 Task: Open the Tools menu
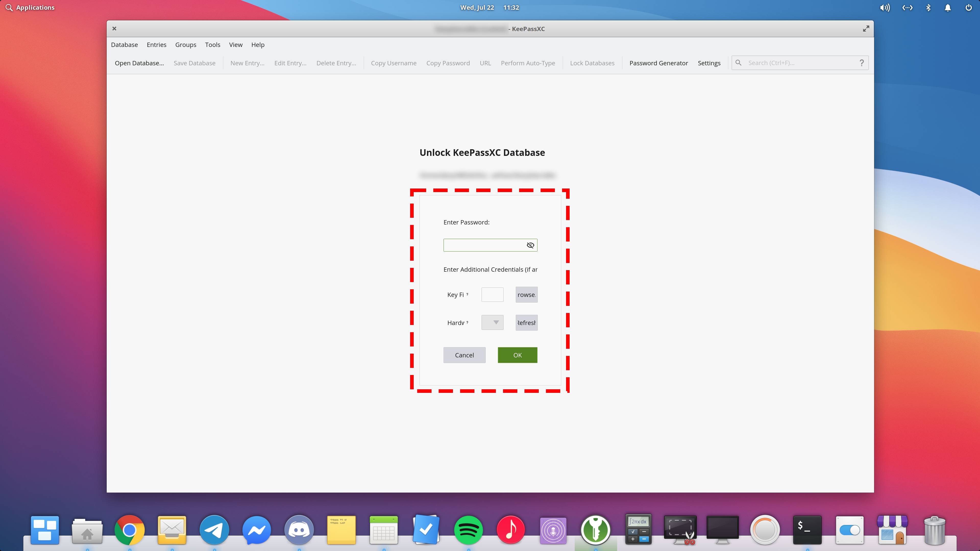point(212,44)
